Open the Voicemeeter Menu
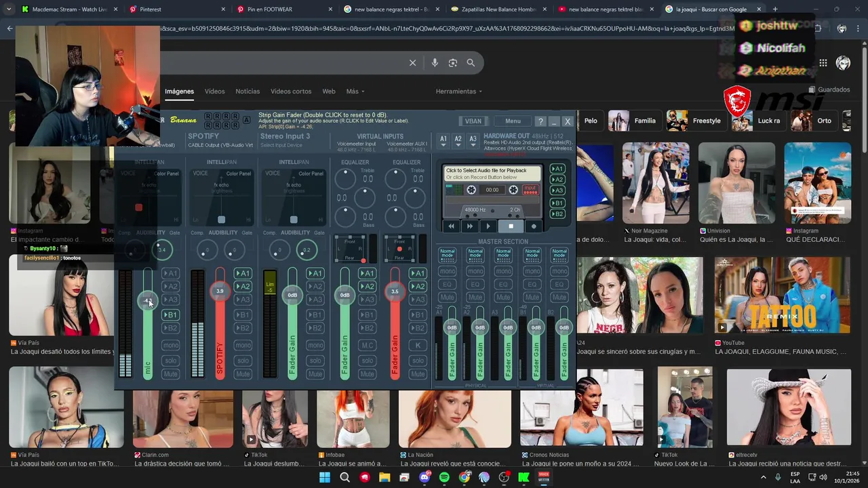Viewport: 868px width, 488px height. tap(513, 121)
